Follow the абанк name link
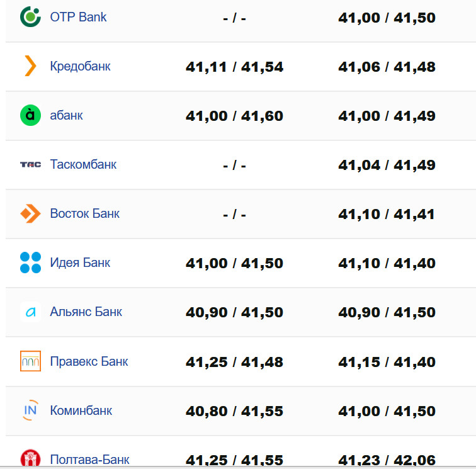 coord(66,115)
